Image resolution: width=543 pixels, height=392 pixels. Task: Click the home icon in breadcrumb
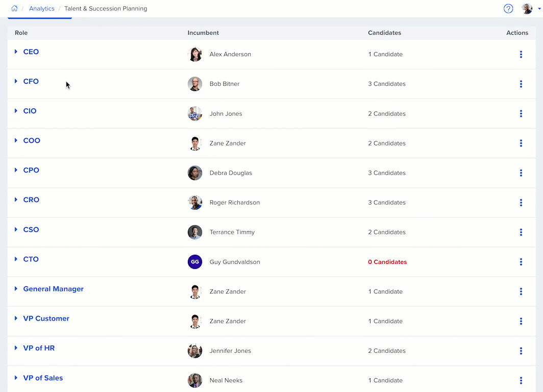pyautogui.click(x=14, y=9)
